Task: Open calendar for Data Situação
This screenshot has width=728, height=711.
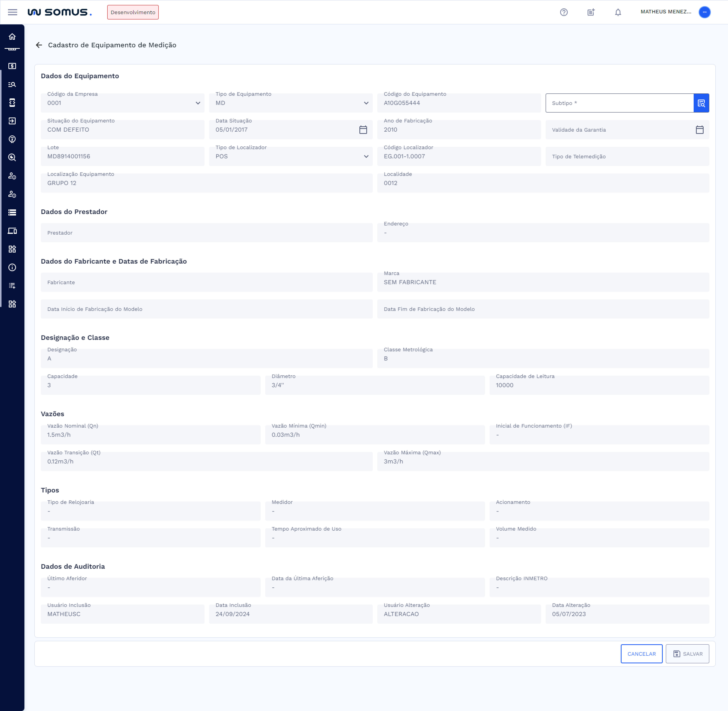Action: click(363, 129)
